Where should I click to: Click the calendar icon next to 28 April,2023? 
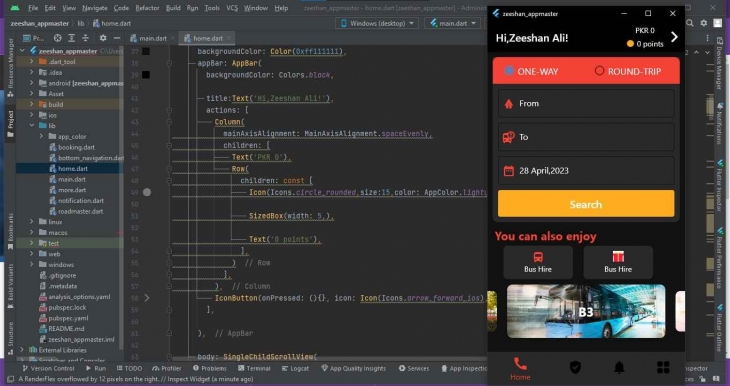coord(508,171)
